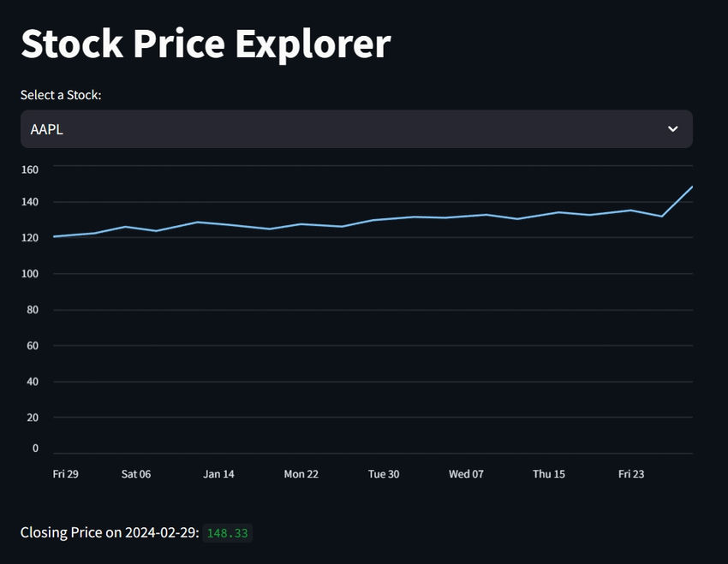The height and width of the screenshot is (564, 728).
Task: Select the 'Mon 22' x-axis tick label
Action: 301,474
